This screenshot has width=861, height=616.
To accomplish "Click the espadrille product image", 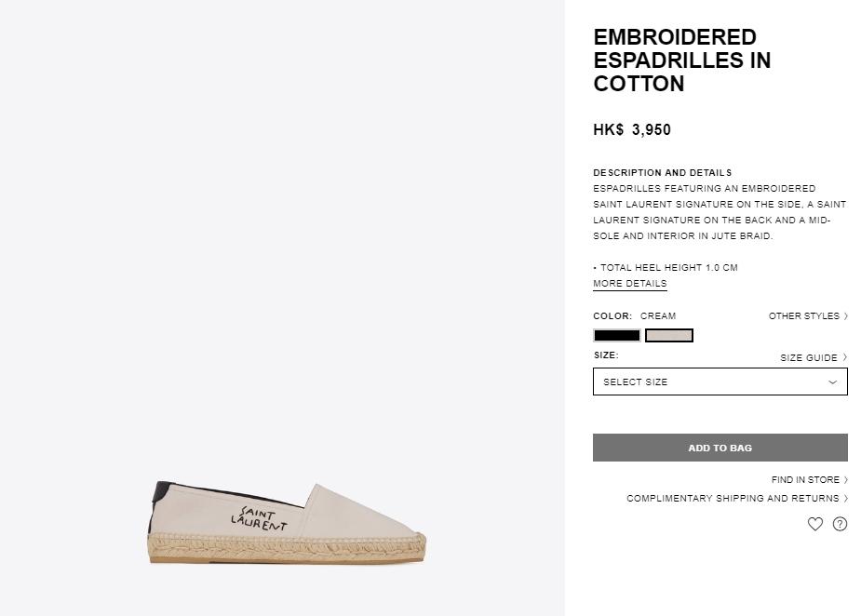I will pyautogui.click(x=287, y=521).
